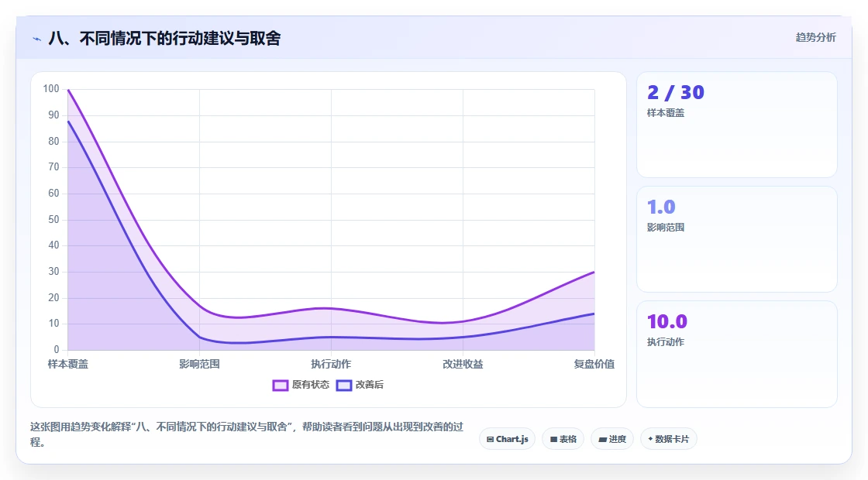Click the 100 y-axis tick label
Image resolution: width=868 pixels, height=480 pixels.
tap(51, 88)
